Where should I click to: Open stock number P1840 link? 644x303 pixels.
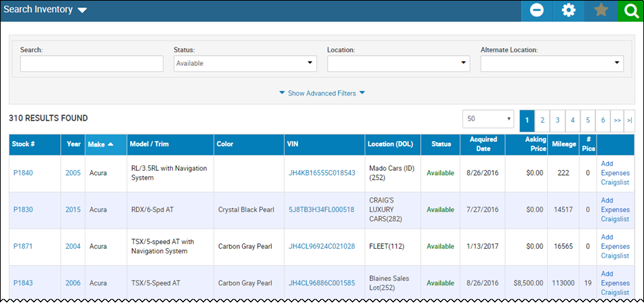click(x=23, y=173)
